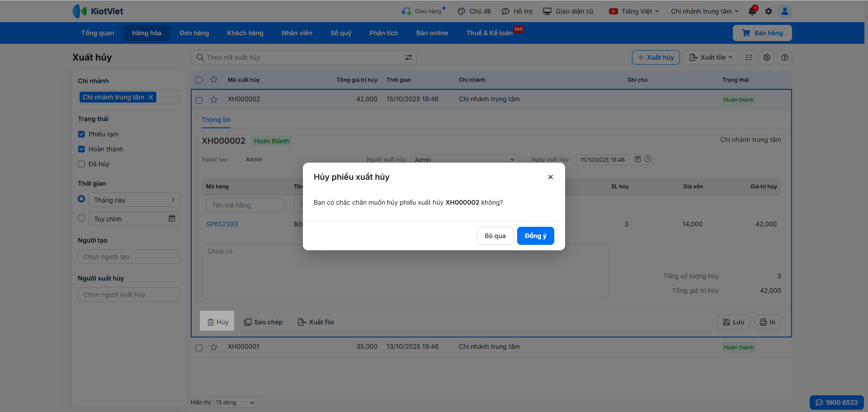This screenshot has height=412, width=868.
Task: Star the XH000002 row
Action: click(x=214, y=99)
